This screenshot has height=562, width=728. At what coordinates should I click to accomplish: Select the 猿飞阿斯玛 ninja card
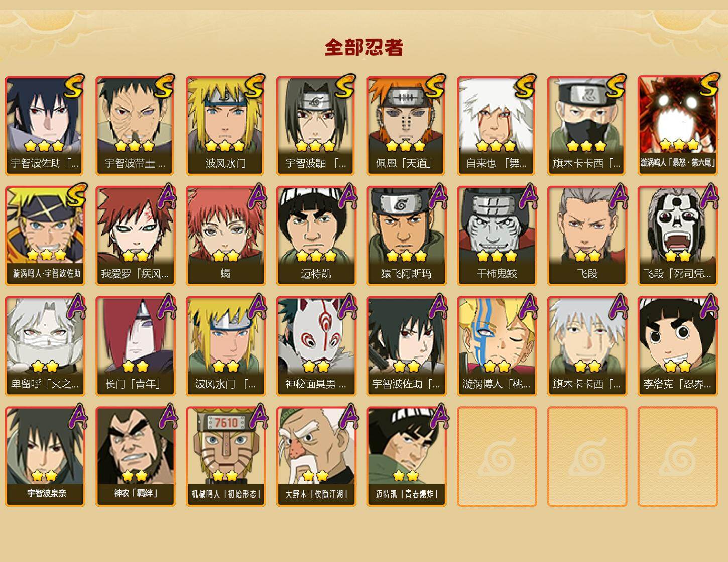[x=406, y=236]
